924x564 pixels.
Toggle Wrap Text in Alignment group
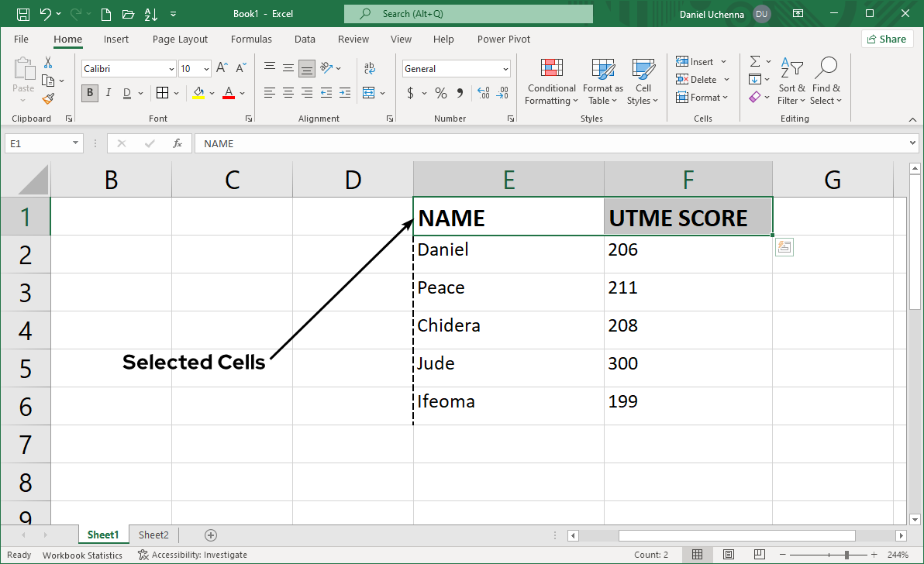[370, 68]
